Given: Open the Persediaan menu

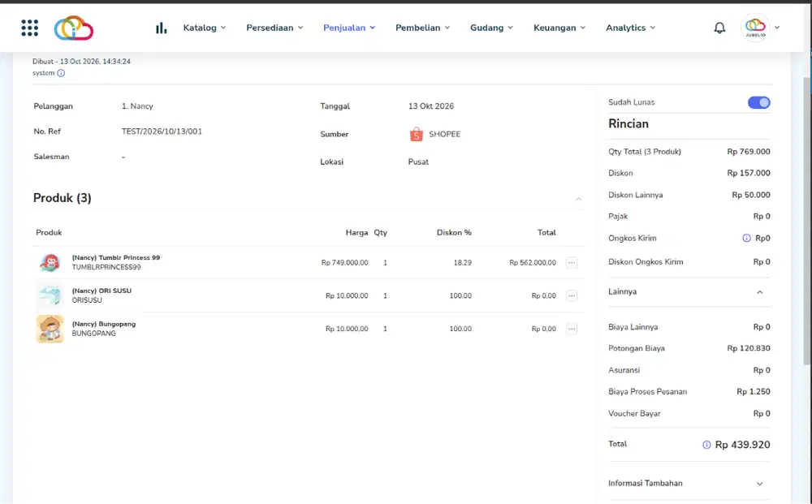Looking at the screenshot, I should tap(274, 28).
